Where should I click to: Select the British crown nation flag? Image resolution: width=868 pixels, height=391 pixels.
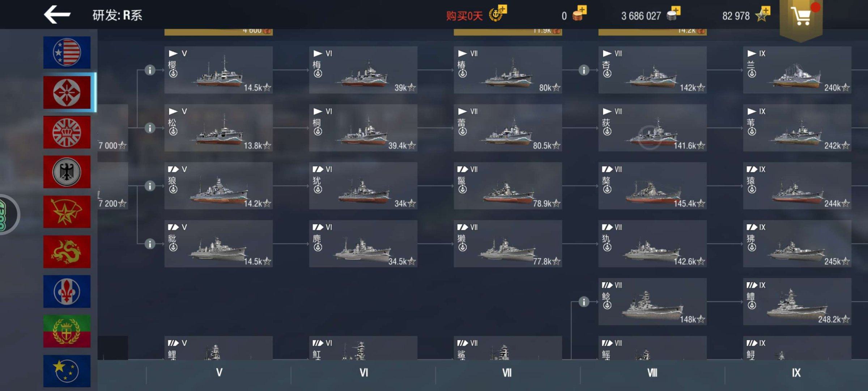67,132
